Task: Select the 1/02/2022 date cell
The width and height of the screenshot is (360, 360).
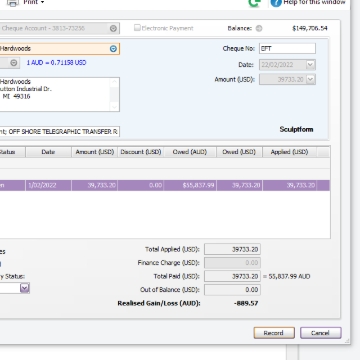Action: click(48, 185)
